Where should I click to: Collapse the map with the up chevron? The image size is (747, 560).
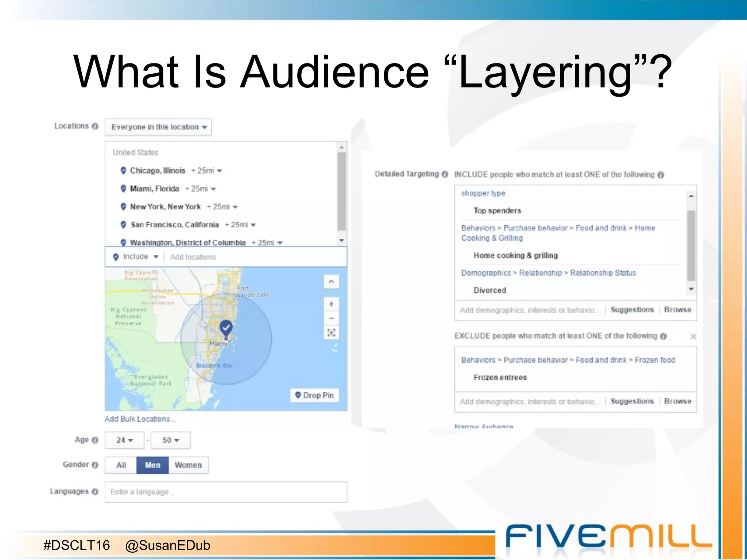click(x=331, y=281)
